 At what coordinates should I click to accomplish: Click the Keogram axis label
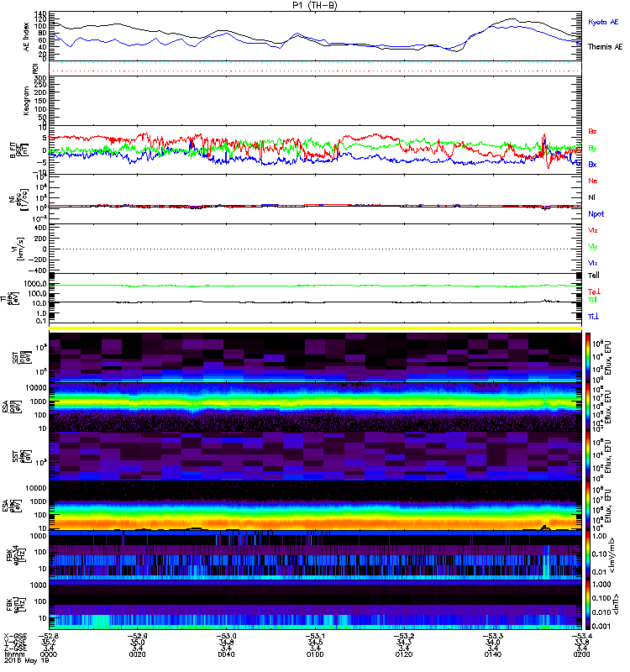(27, 100)
